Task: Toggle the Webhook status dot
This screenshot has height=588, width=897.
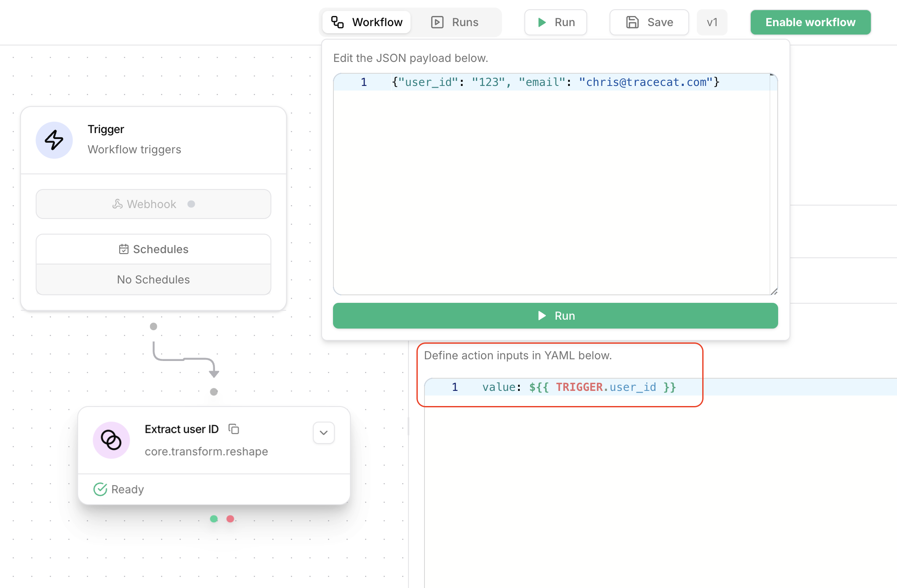Action: 191,204
